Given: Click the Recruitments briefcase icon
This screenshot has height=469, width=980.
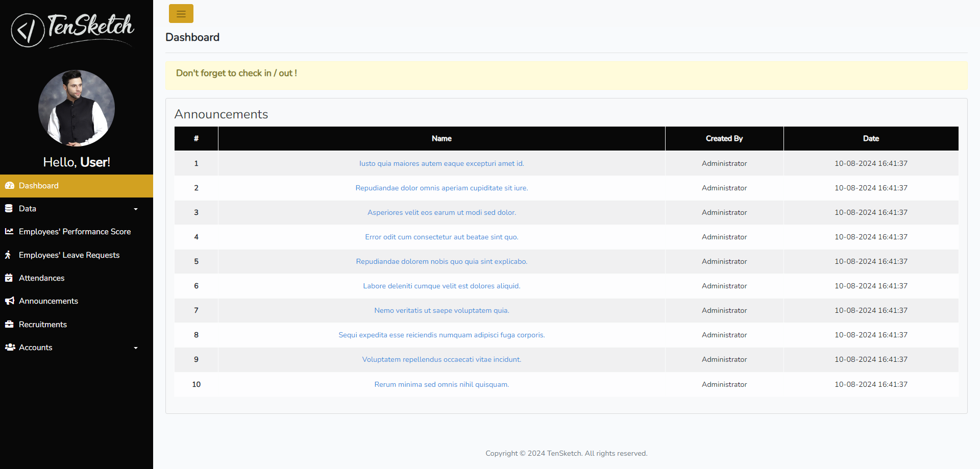Looking at the screenshot, I should pyautogui.click(x=9, y=324).
